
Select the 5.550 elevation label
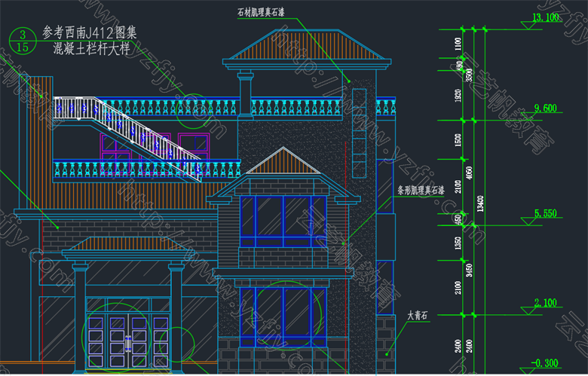[x=545, y=213]
